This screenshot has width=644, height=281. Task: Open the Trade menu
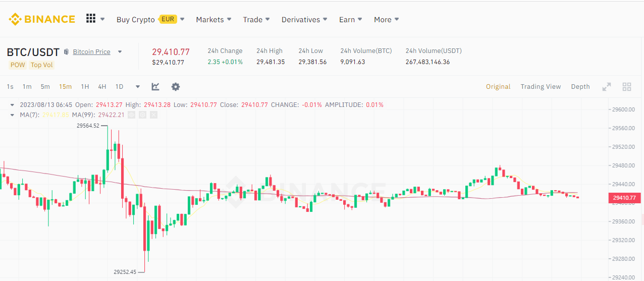coord(253,19)
